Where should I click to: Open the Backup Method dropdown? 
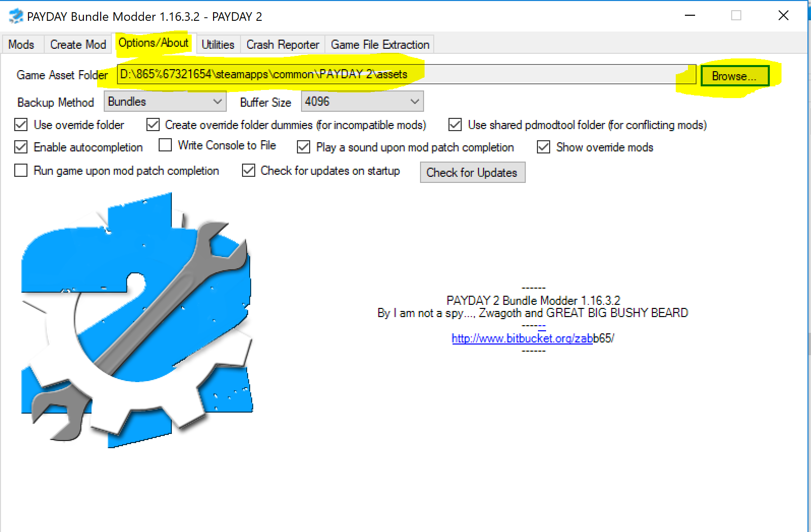165,102
